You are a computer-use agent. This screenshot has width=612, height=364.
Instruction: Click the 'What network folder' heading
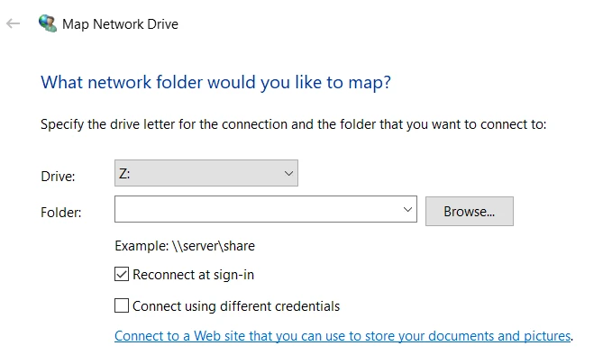pyautogui.click(x=215, y=83)
